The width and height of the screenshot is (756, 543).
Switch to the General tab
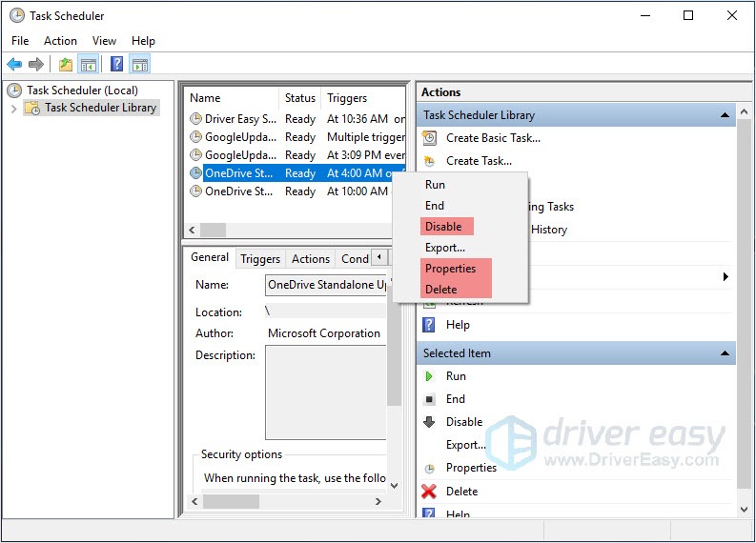(x=210, y=257)
